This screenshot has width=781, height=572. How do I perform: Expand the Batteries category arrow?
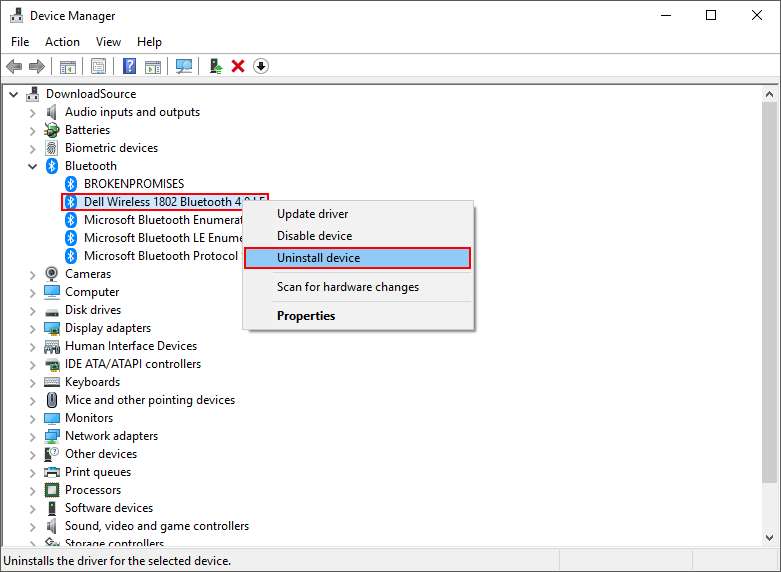coord(33,131)
